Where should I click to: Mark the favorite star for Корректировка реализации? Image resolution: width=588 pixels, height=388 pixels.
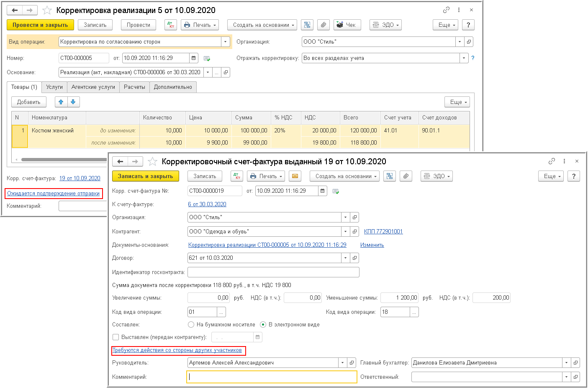47,10
